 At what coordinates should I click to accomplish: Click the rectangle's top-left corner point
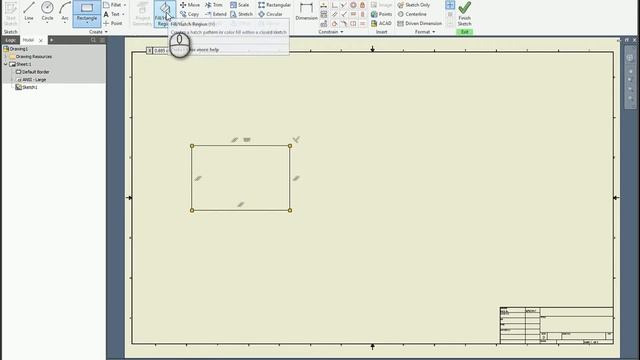click(192, 146)
